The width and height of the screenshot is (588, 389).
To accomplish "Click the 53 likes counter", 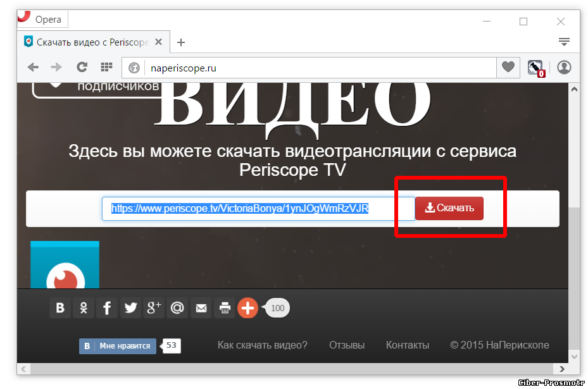I will click(172, 345).
